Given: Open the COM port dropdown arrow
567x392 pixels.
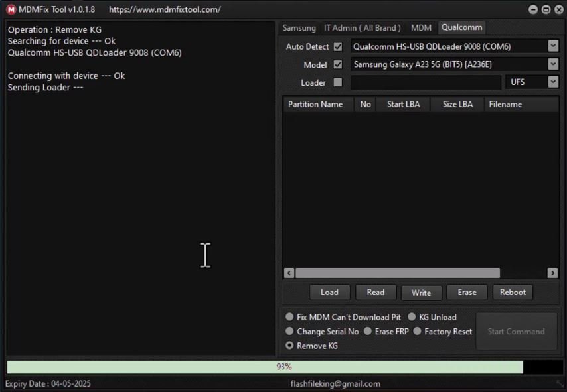Looking at the screenshot, I should (x=553, y=46).
